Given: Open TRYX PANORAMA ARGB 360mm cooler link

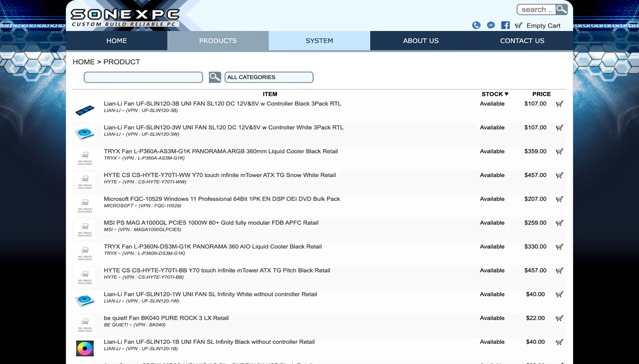Looking at the screenshot, I should [x=221, y=151].
